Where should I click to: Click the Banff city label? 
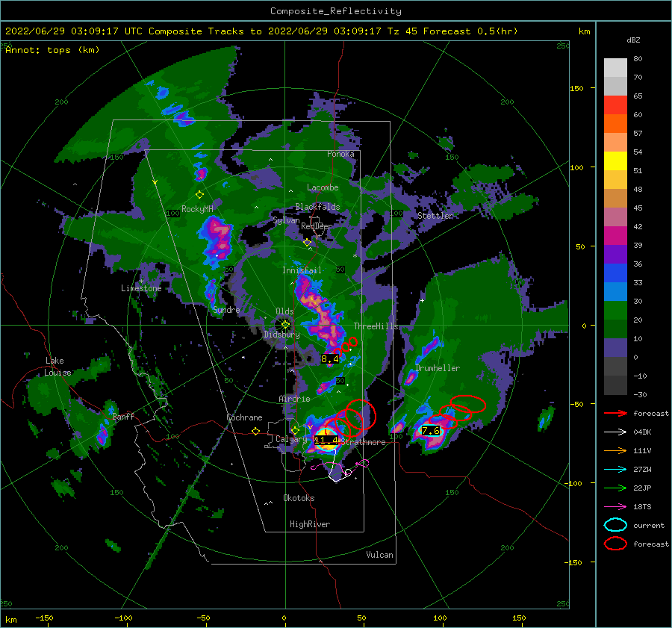tap(123, 416)
